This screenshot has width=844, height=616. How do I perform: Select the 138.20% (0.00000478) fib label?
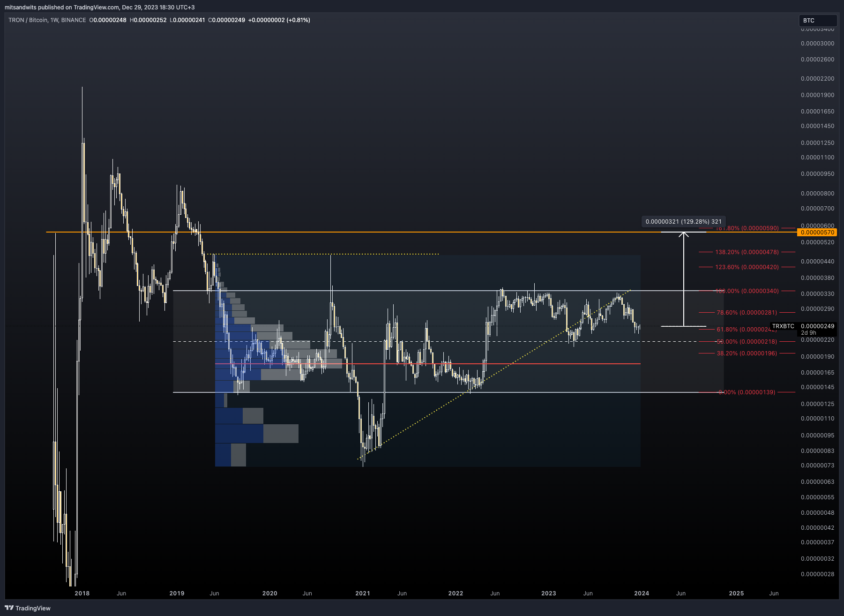(747, 252)
